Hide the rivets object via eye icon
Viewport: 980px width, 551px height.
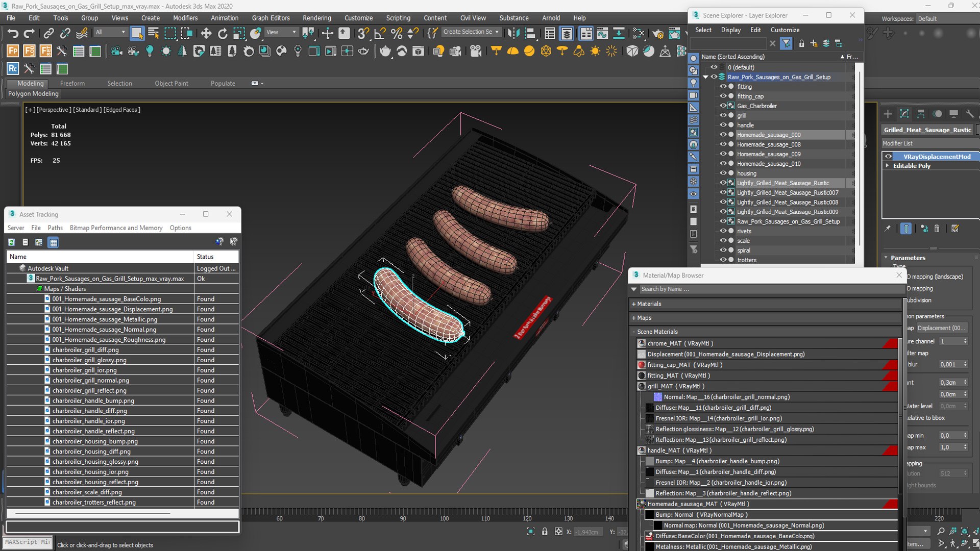click(x=723, y=231)
